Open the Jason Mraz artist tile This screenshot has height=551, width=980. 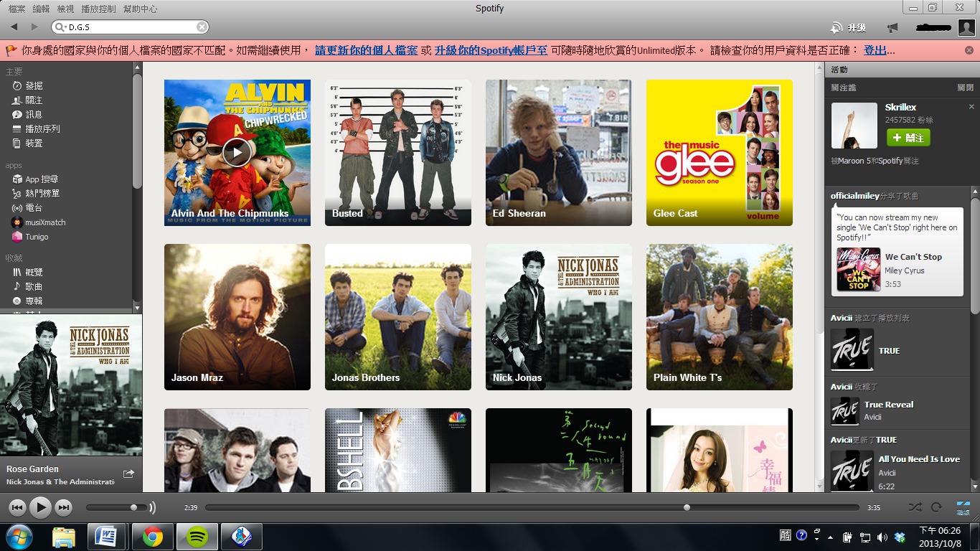(x=237, y=317)
